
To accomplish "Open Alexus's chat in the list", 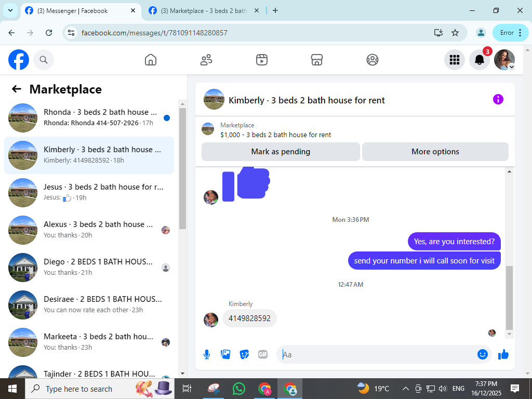I will [x=89, y=230].
